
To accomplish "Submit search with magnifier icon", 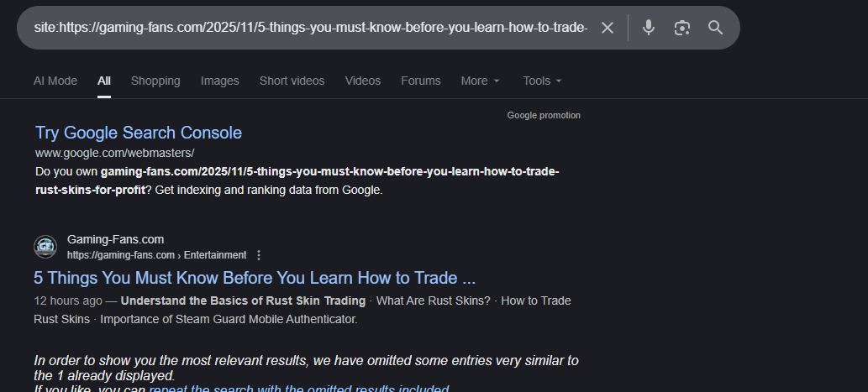I will pos(716,28).
